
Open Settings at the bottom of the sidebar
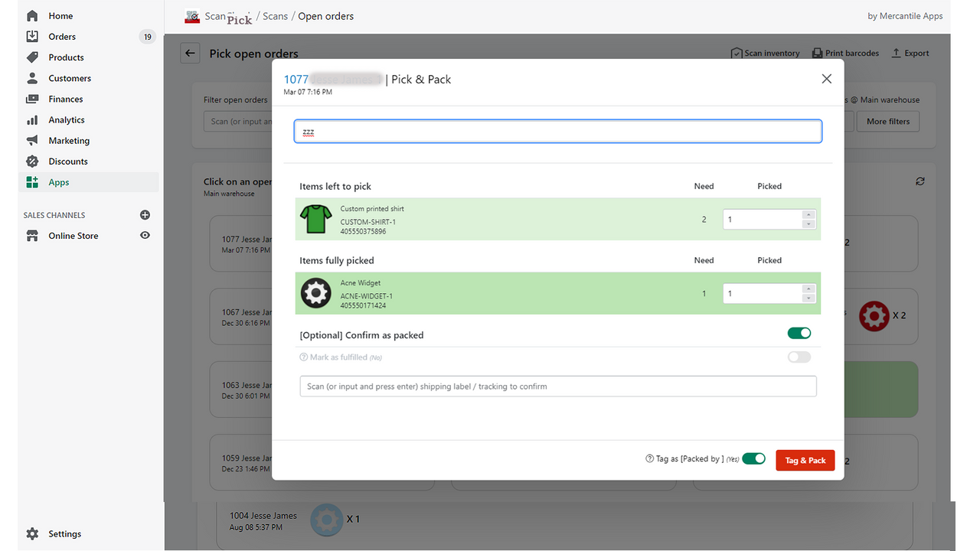click(x=64, y=533)
